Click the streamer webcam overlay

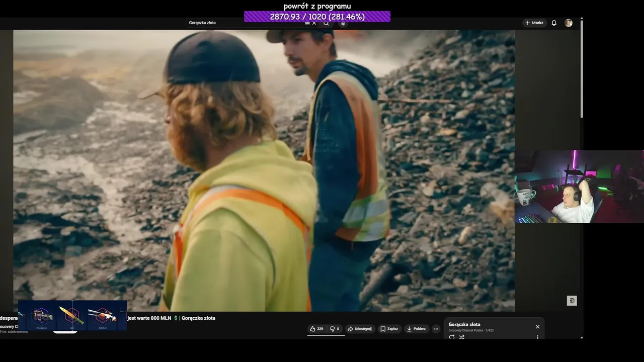coord(579,187)
